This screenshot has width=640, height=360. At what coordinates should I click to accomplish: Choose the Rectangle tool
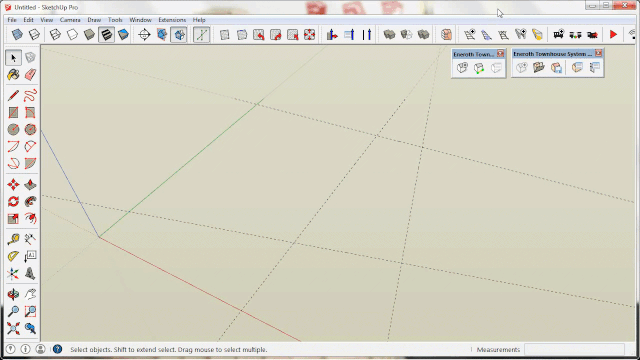[x=13, y=113]
